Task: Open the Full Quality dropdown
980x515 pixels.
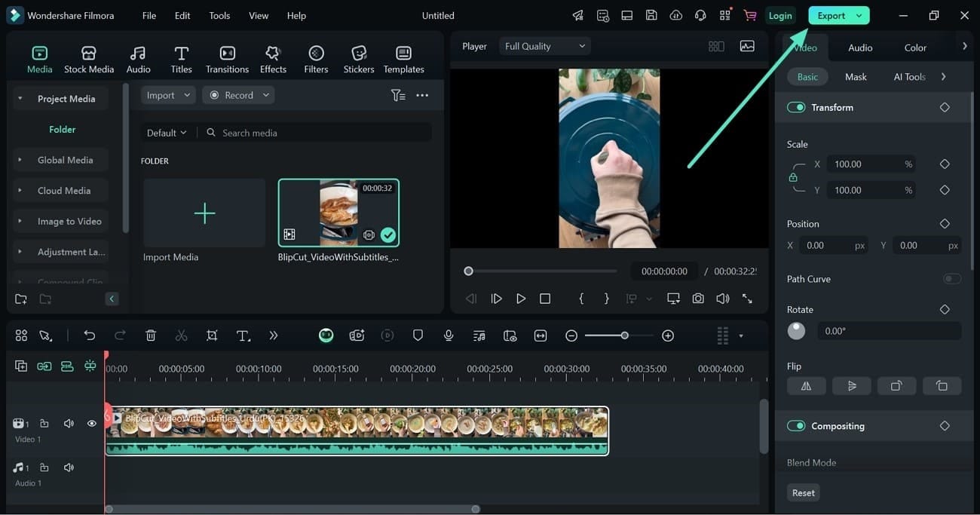Action: pos(544,46)
